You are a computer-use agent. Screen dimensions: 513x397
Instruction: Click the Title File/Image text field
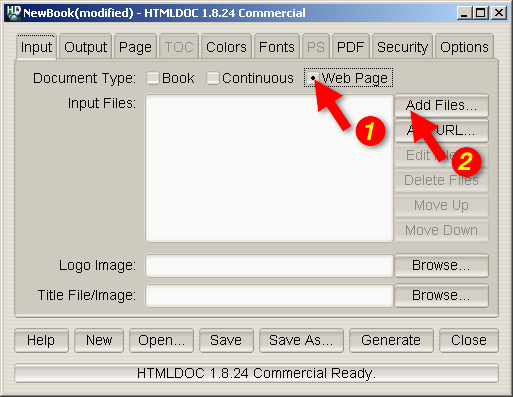(269, 296)
